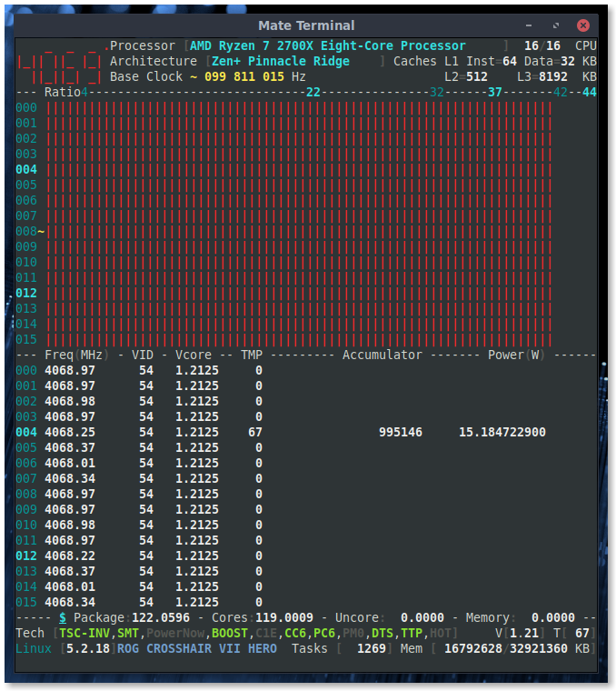The height and width of the screenshot is (691, 616).
Task: Click voltage readout V[1.21]
Action: (x=520, y=634)
